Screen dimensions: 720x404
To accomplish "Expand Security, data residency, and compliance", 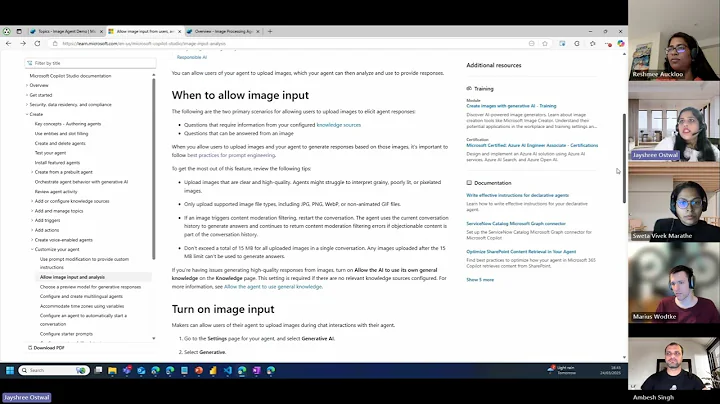I will 27,105.
